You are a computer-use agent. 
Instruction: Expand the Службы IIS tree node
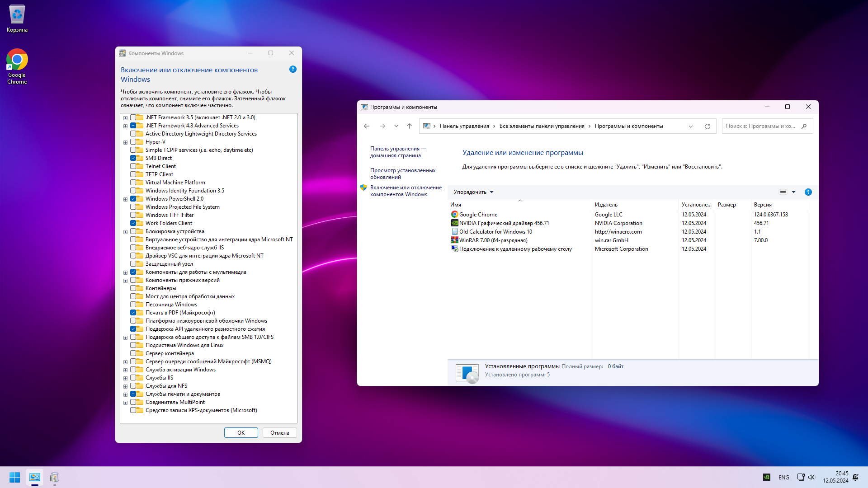[125, 378]
